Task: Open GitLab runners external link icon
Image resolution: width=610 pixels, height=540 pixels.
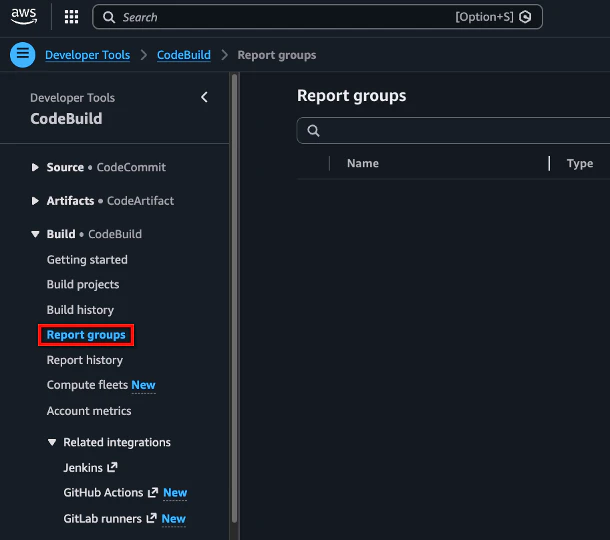Action: coord(151,518)
